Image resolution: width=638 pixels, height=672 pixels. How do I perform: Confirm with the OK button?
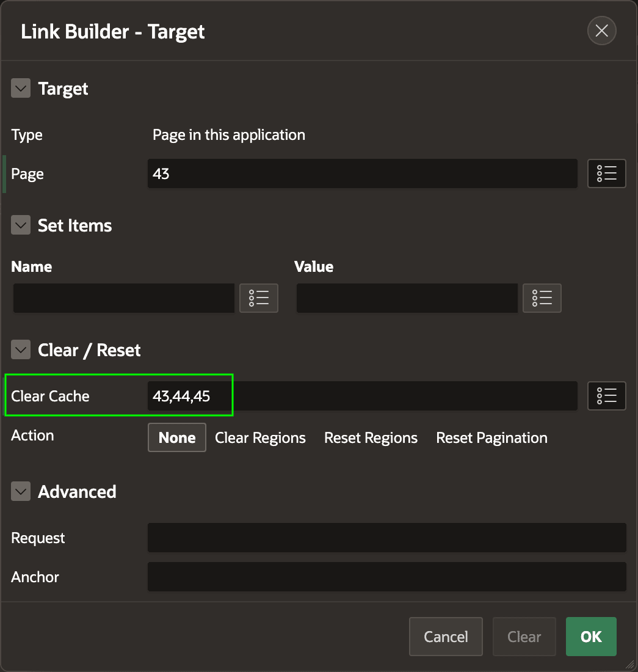click(591, 637)
